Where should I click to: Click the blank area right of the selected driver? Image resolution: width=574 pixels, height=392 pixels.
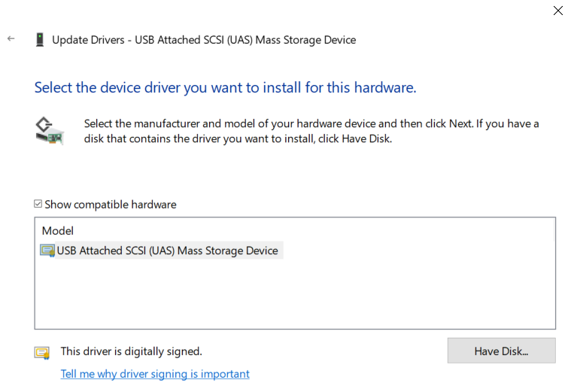click(x=414, y=251)
